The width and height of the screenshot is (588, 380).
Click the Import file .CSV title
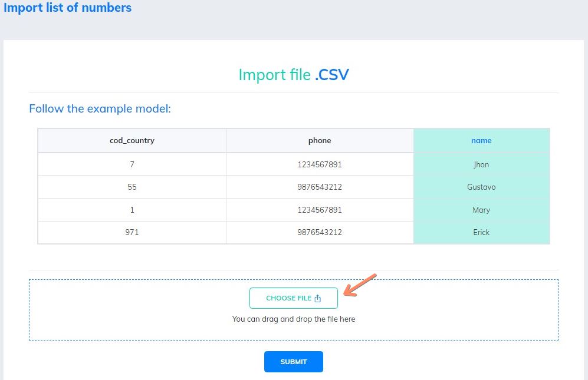294,75
